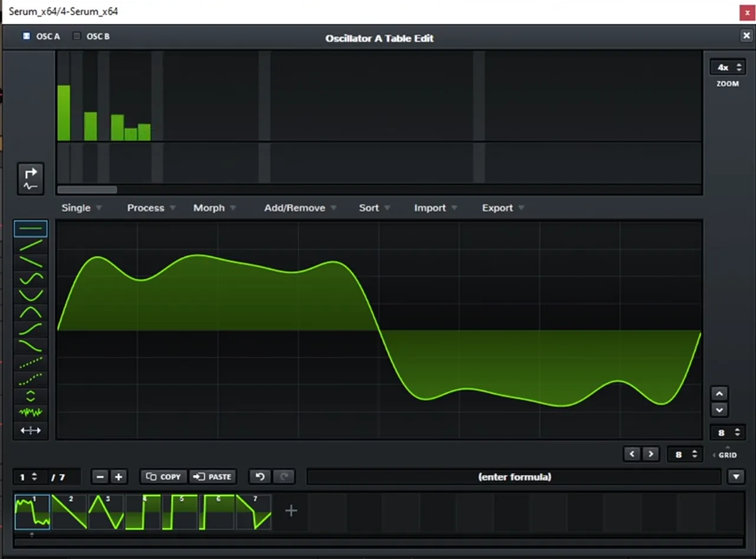
Task: Select the dotted curve draw tool
Action: (x=31, y=379)
